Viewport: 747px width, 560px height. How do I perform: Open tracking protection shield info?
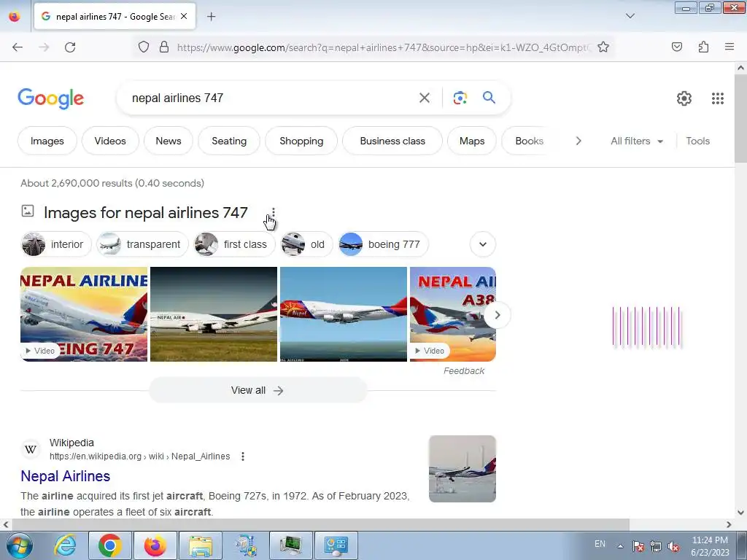pyautogui.click(x=144, y=47)
